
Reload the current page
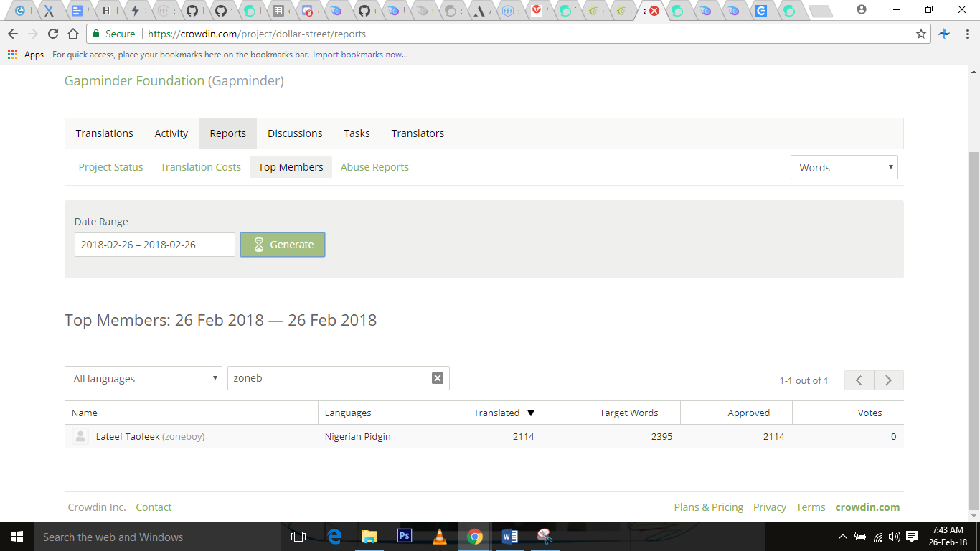[x=53, y=34]
